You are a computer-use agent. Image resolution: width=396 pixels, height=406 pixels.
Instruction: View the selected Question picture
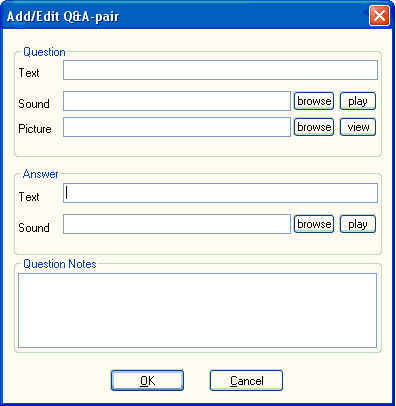pyautogui.click(x=358, y=127)
